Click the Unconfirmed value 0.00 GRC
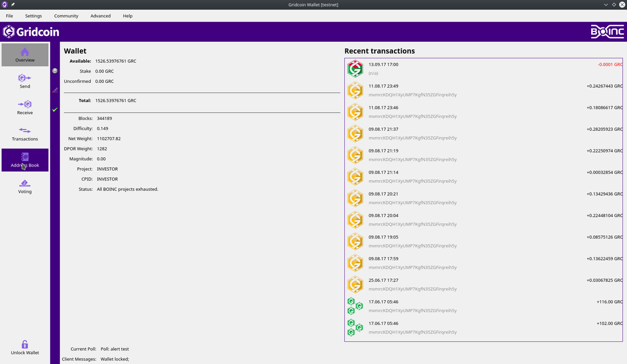 pyautogui.click(x=104, y=81)
